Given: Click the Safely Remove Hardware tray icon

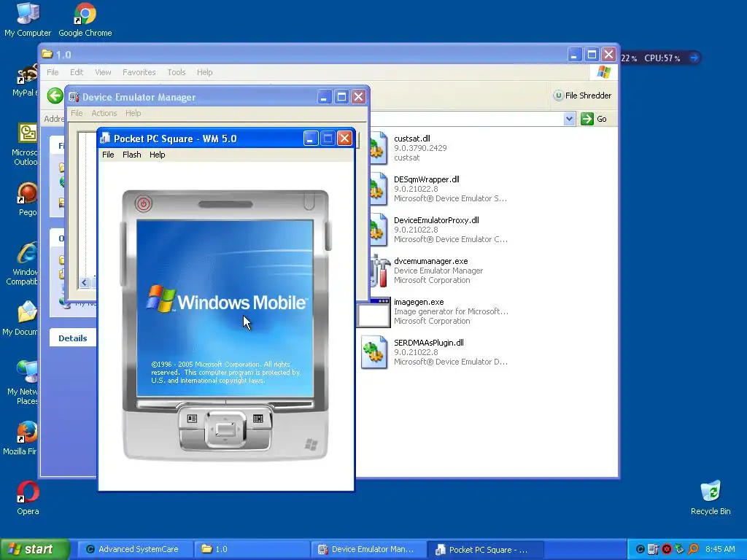Looking at the screenshot, I should pos(680,550).
